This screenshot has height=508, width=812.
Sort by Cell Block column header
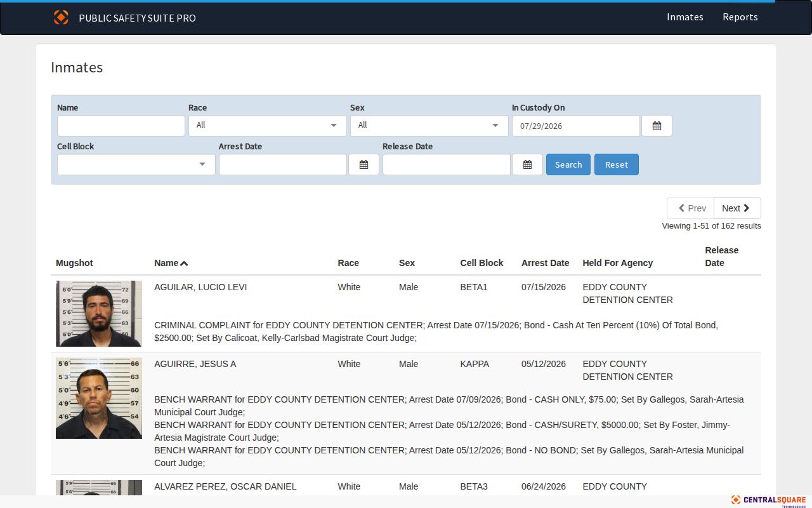click(481, 263)
